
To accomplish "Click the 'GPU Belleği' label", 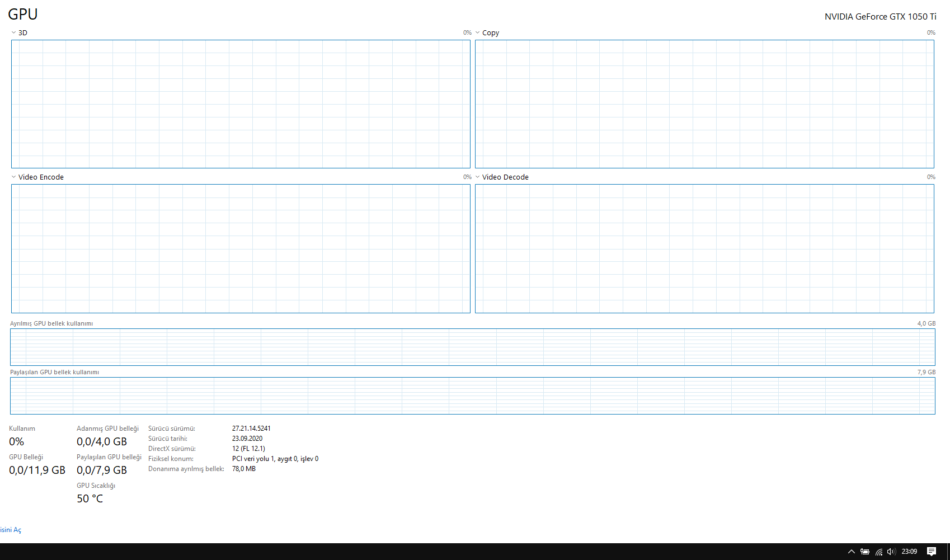I will coord(26,457).
